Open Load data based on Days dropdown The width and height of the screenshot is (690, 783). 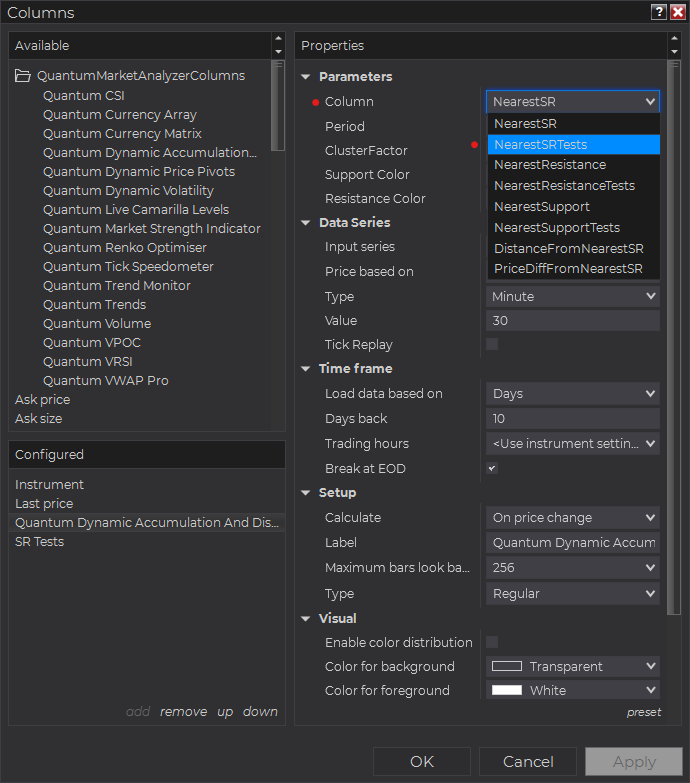(x=573, y=394)
